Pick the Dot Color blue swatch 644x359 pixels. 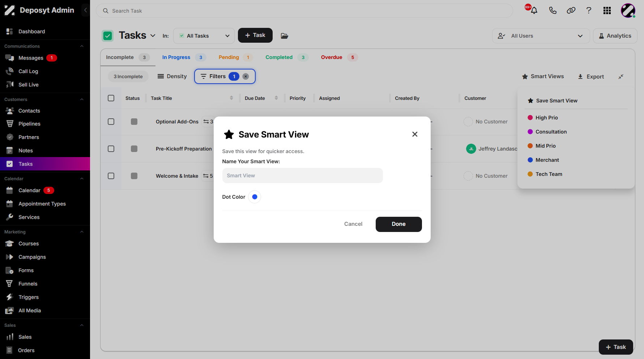click(255, 197)
